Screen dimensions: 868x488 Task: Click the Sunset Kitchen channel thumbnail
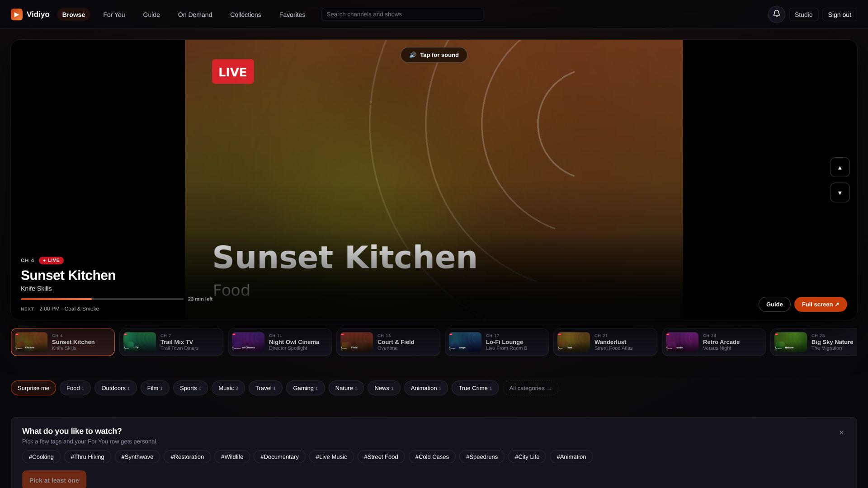[31, 342]
